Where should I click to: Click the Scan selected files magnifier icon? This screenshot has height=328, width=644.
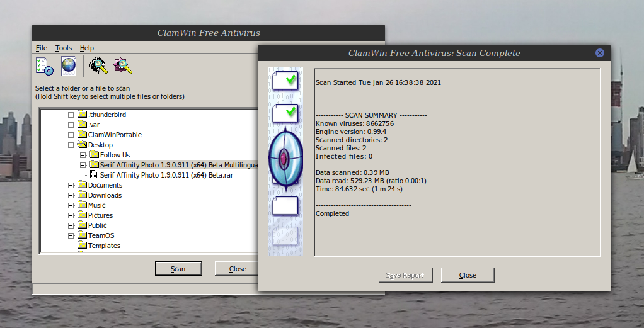click(x=124, y=65)
